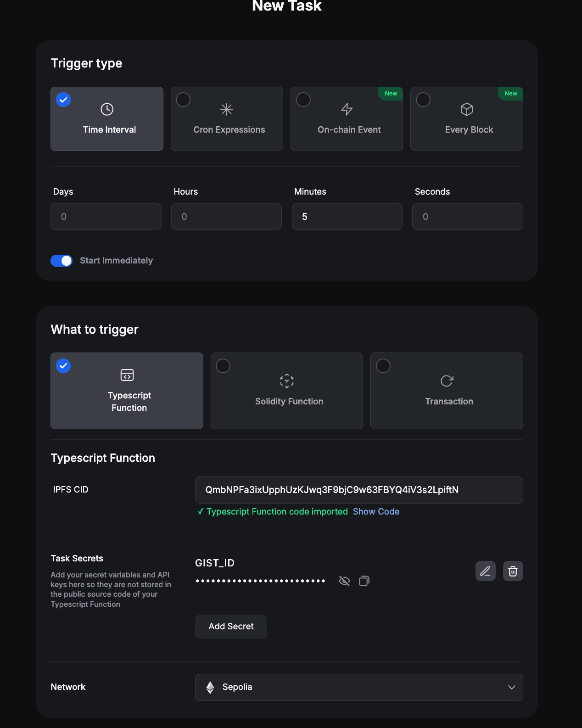Viewport: 582px width, 728px height.
Task: Reveal the hidden GIST_ID secret value
Action: [344, 581]
